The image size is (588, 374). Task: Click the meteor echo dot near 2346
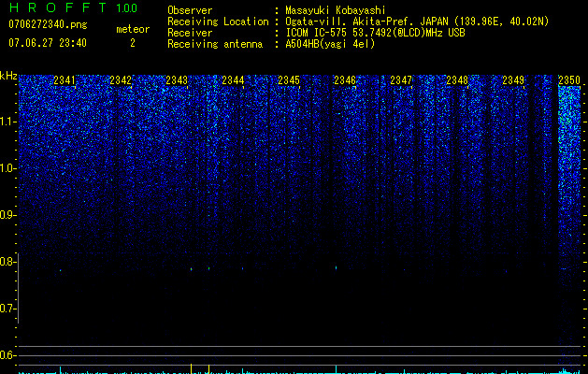point(336,267)
